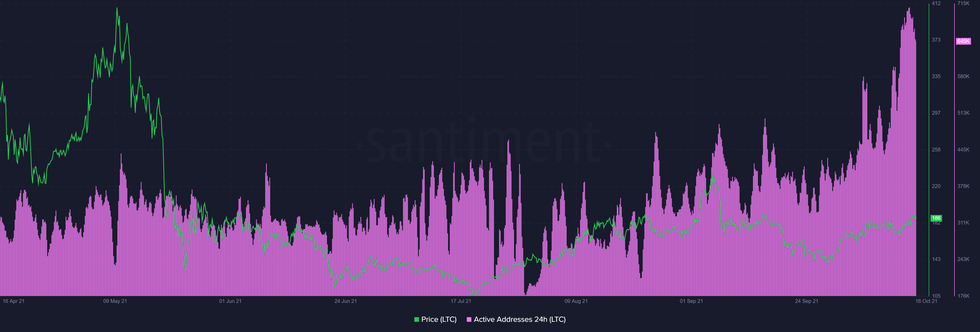Click the 373 price axis value
The height and width of the screenshot is (332, 980).
click(936, 40)
